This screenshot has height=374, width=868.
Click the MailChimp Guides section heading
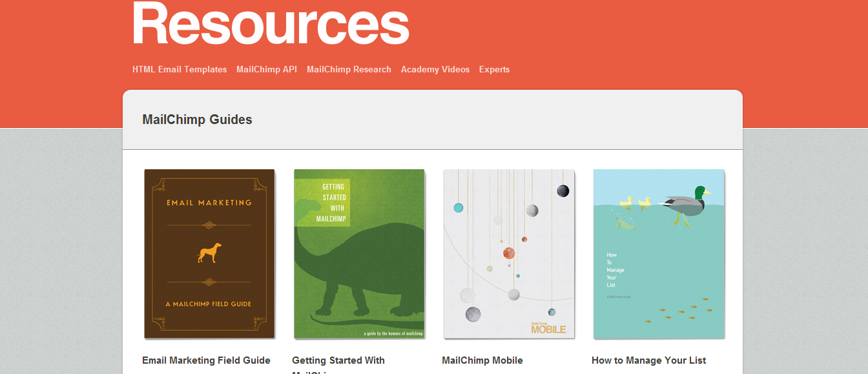pyautogui.click(x=197, y=119)
